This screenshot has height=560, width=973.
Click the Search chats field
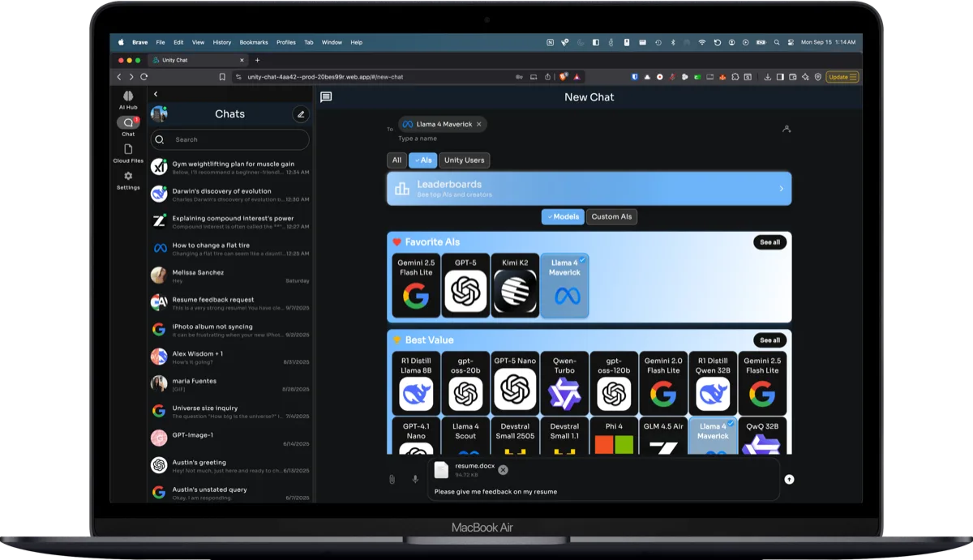pos(230,139)
